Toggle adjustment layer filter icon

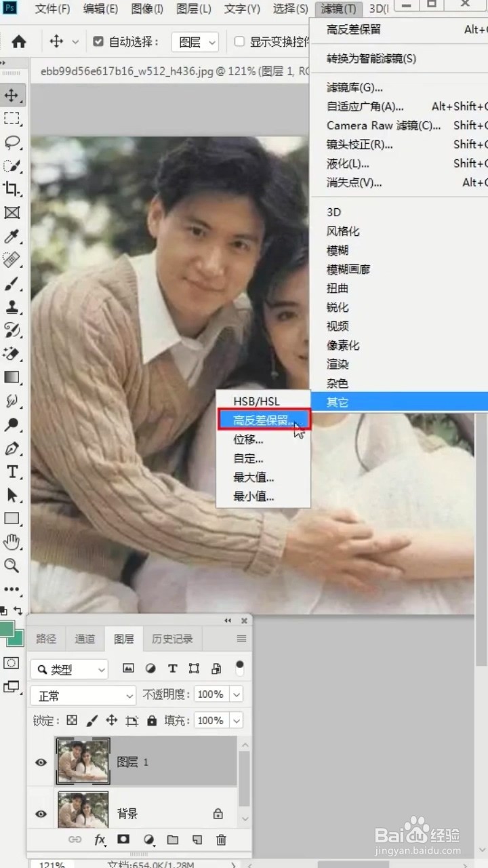(x=150, y=669)
